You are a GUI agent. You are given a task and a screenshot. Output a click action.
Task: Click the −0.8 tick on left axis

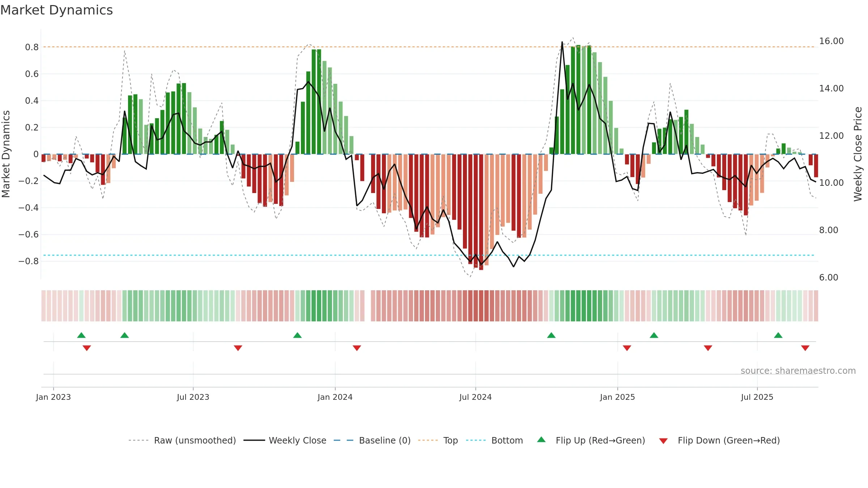tap(28, 261)
